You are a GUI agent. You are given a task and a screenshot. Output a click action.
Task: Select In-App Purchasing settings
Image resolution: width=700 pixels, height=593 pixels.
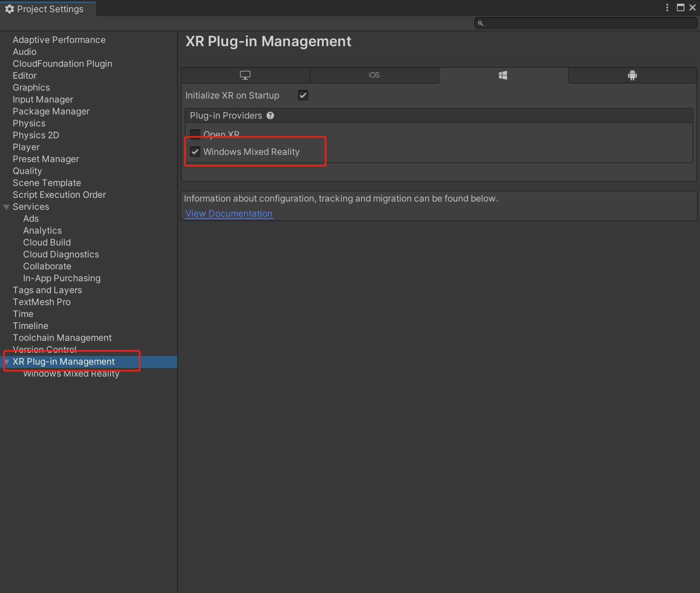pos(62,279)
